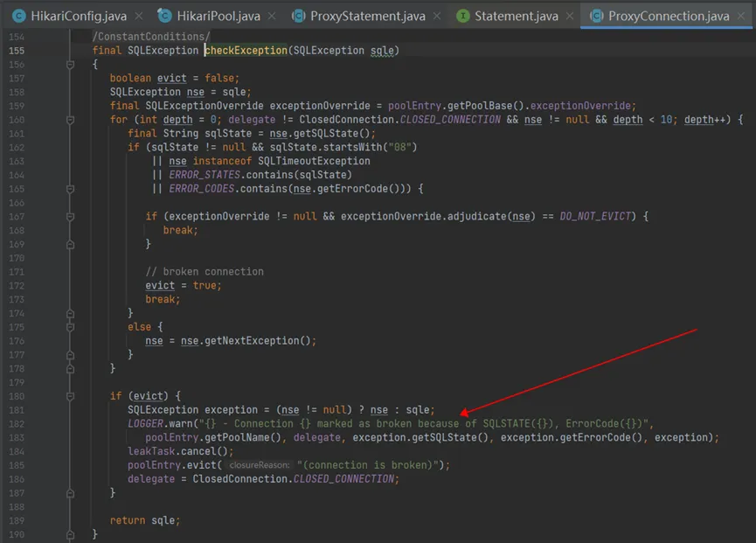The height and width of the screenshot is (543, 756).
Task: Collapse checkException method body at line 156
Action: (x=71, y=65)
